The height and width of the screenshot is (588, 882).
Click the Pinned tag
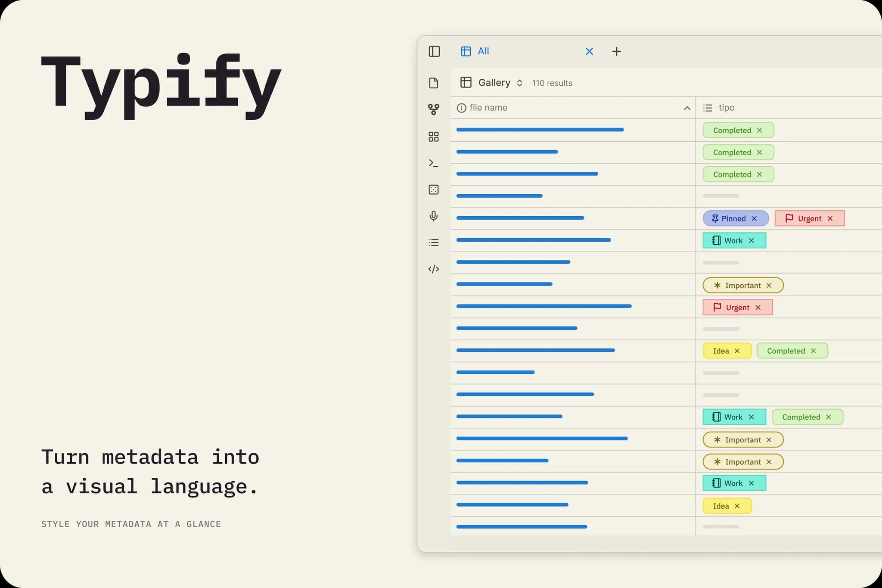[x=736, y=218]
